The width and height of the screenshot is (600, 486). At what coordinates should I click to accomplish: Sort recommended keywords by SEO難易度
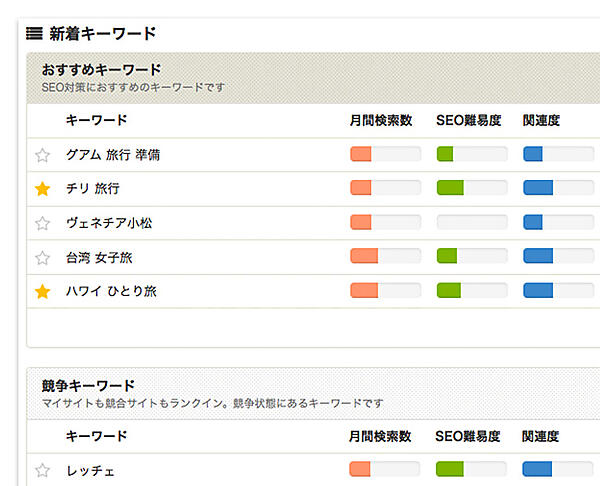[x=469, y=121]
